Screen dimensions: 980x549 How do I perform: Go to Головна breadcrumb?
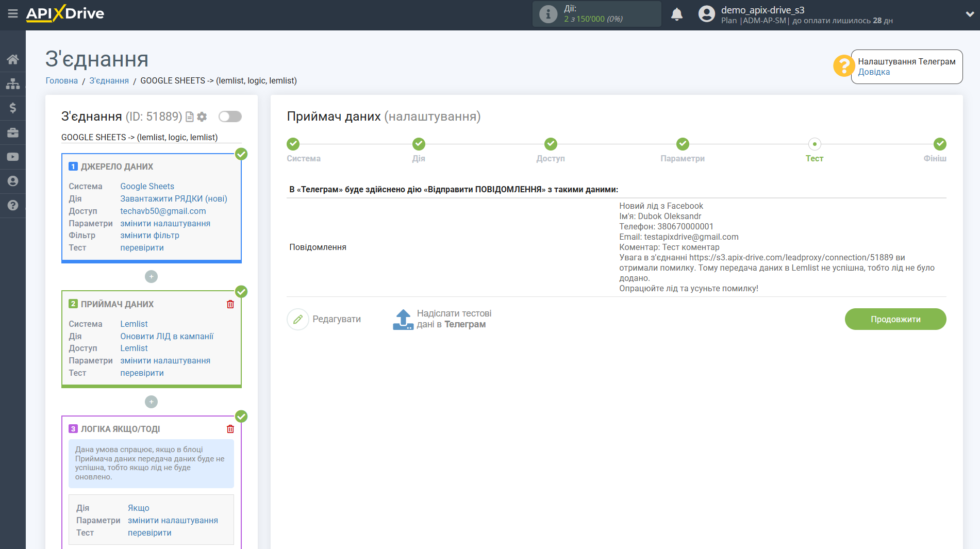[x=62, y=80]
